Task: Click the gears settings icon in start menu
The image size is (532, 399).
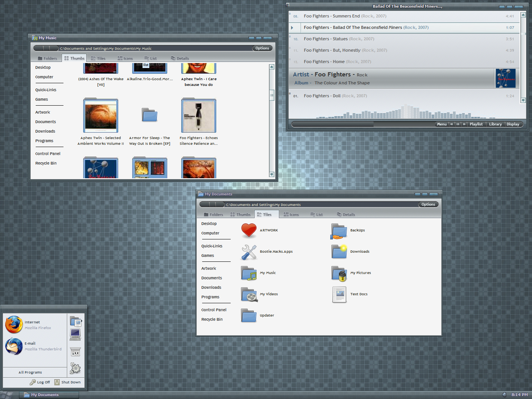Action: click(x=75, y=368)
